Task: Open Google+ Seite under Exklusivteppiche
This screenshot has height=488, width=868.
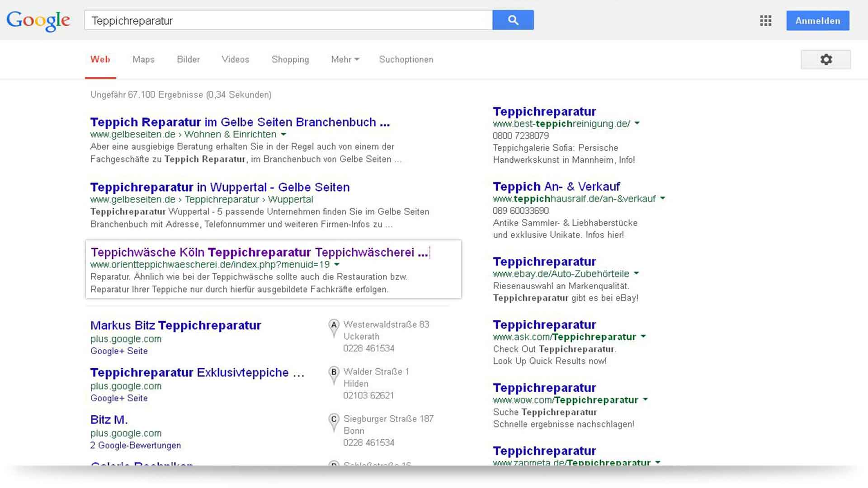Action: [119, 398]
